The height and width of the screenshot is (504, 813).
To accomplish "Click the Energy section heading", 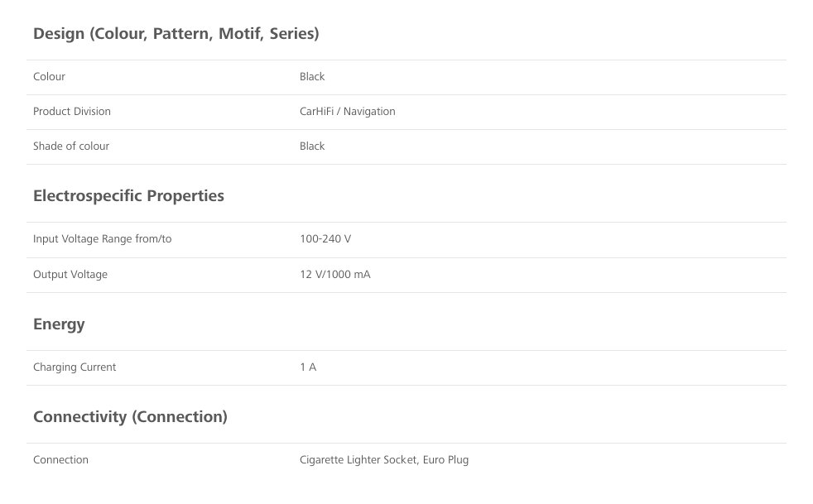I will (x=59, y=324).
